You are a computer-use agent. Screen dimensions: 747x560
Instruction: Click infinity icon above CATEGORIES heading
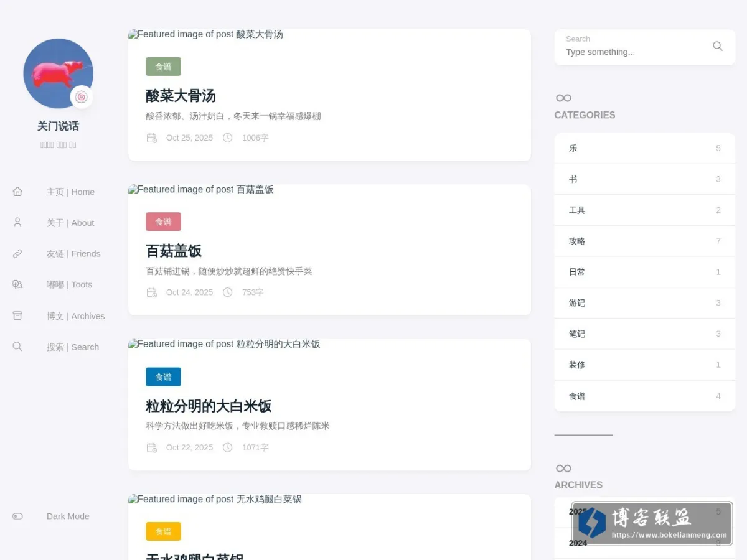pos(563,98)
